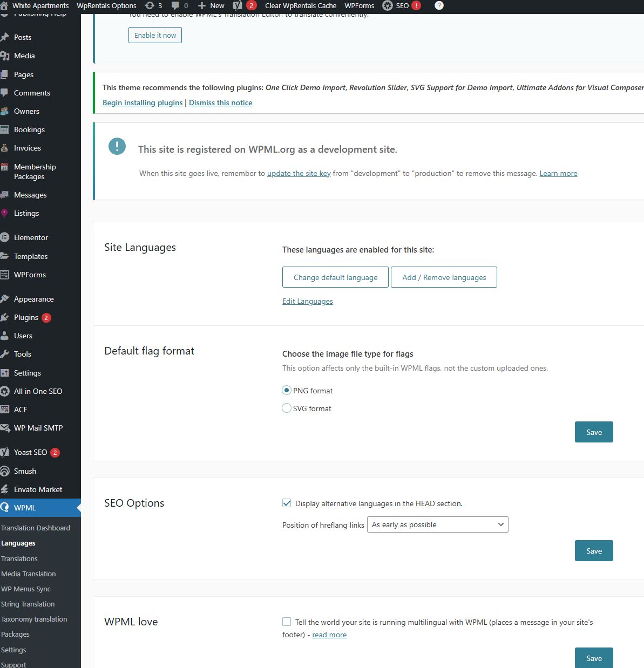The height and width of the screenshot is (668, 644).
Task: Open Taxonomy translation submenu item
Action: tap(34, 619)
